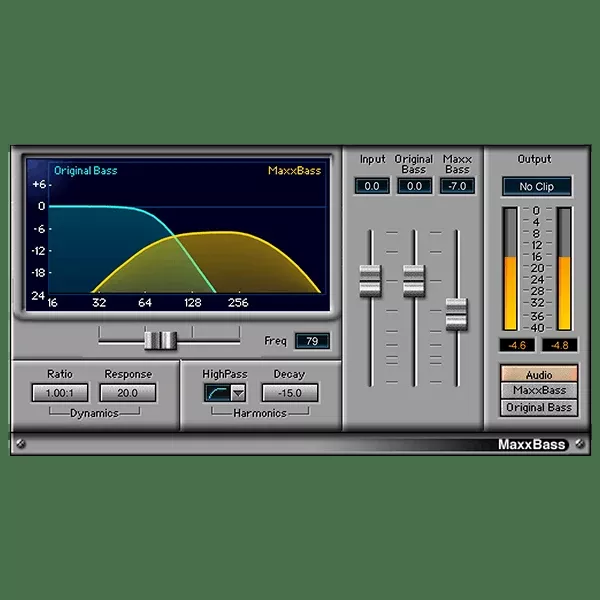Click the left output level meter
Viewport: 600px width, 600px height.
pos(510,269)
